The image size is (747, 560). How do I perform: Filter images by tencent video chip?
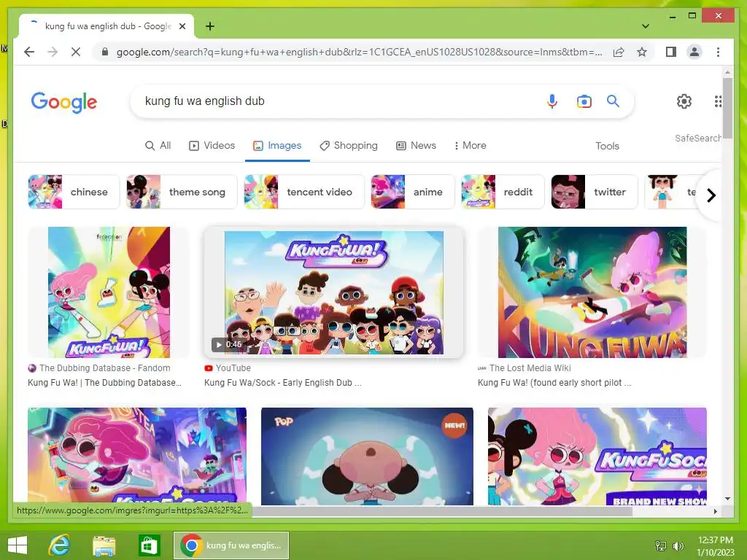(304, 192)
